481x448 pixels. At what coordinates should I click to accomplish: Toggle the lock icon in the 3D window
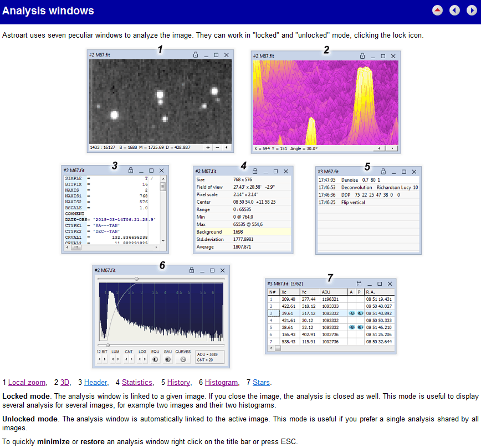(x=362, y=56)
